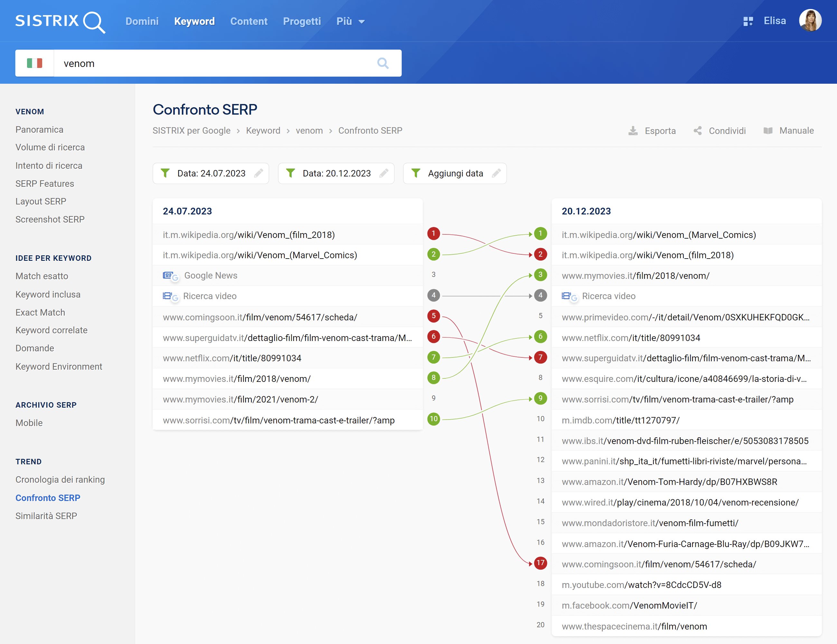Open Screenshot SERP in sidebar
The width and height of the screenshot is (837, 644).
coord(50,220)
